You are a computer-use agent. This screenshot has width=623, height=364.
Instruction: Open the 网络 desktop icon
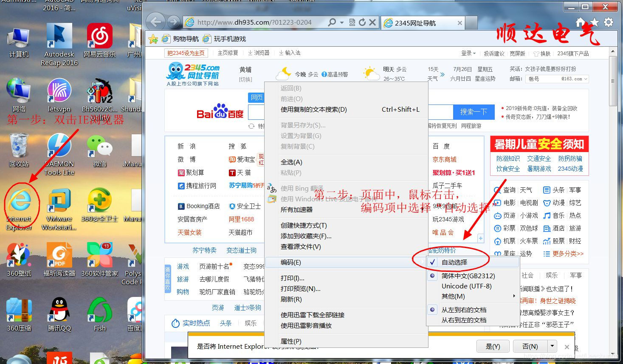19,96
